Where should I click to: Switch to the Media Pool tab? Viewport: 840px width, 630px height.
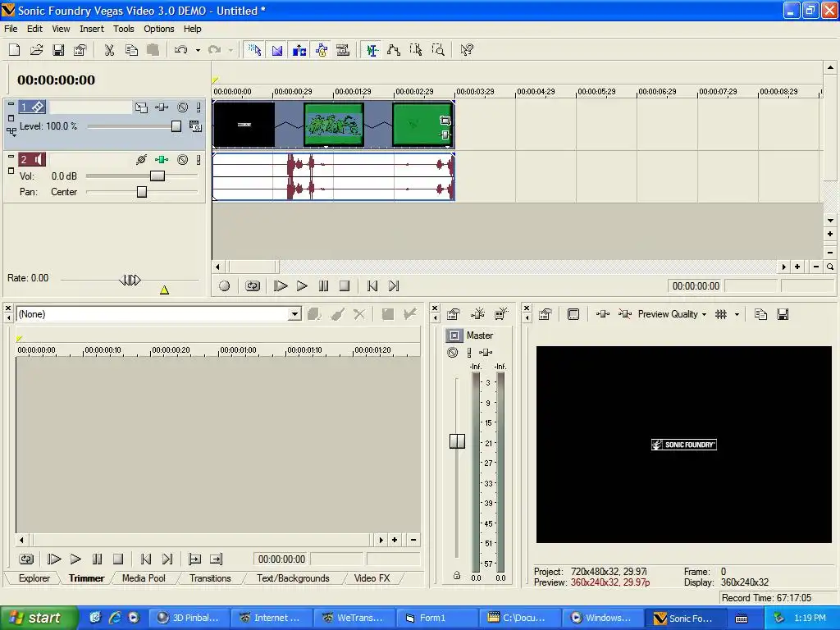144,578
